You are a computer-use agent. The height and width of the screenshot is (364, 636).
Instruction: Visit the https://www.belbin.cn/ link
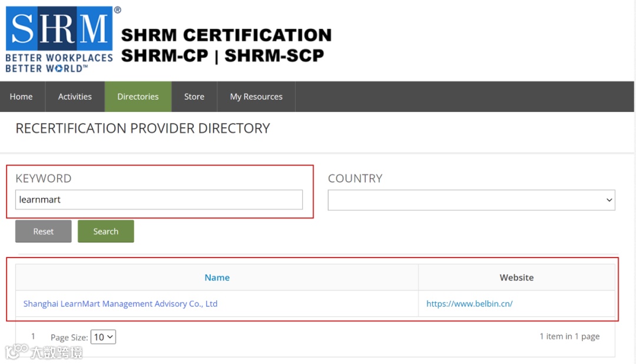(469, 303)
